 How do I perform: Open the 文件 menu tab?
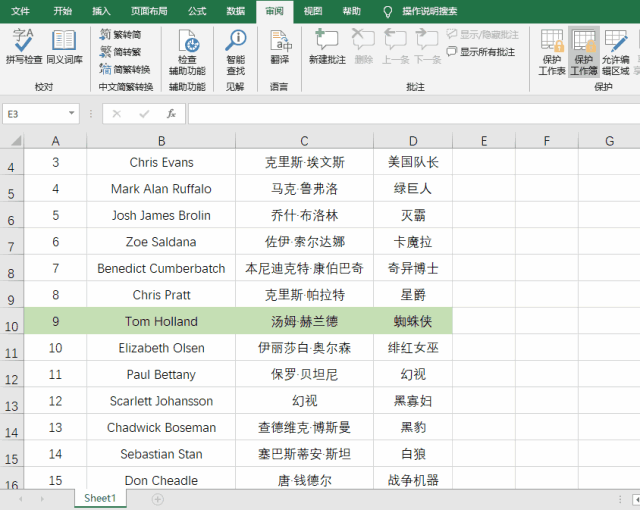[x=20, y=11]
